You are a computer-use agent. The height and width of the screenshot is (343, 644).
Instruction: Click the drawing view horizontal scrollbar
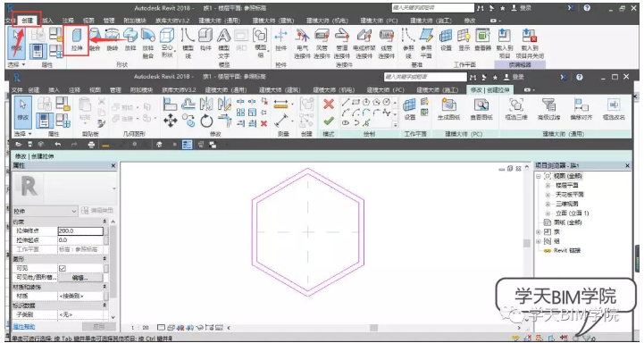pyautogui.click(x=373, y=328)
